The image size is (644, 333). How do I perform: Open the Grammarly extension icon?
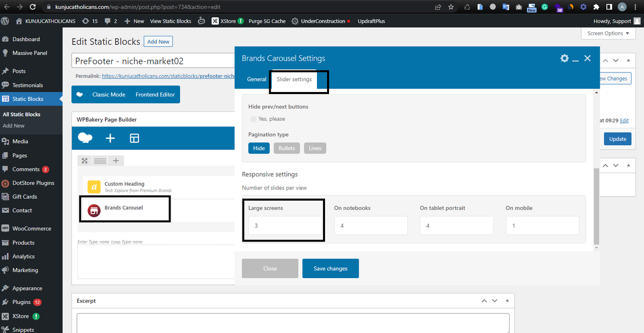click(545, 7)
